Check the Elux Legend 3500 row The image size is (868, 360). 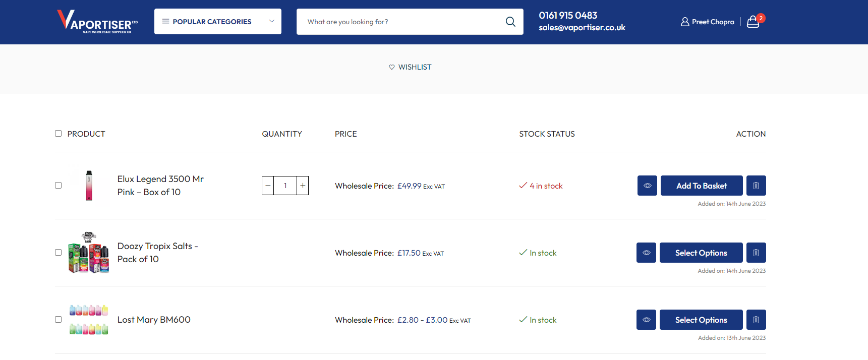[58, 186]
